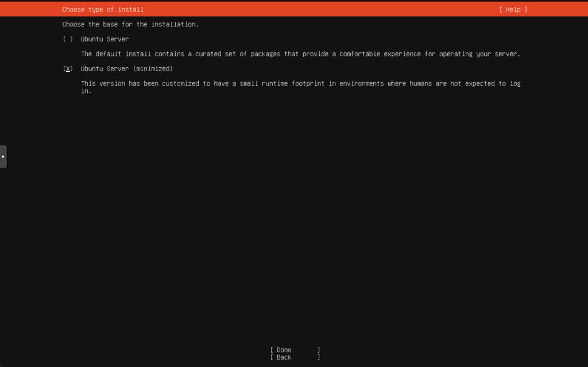This screenshot has height=367, width=588.
Task: Click the 'in.' wrapped line of minimized description
Action: point(86,91)
